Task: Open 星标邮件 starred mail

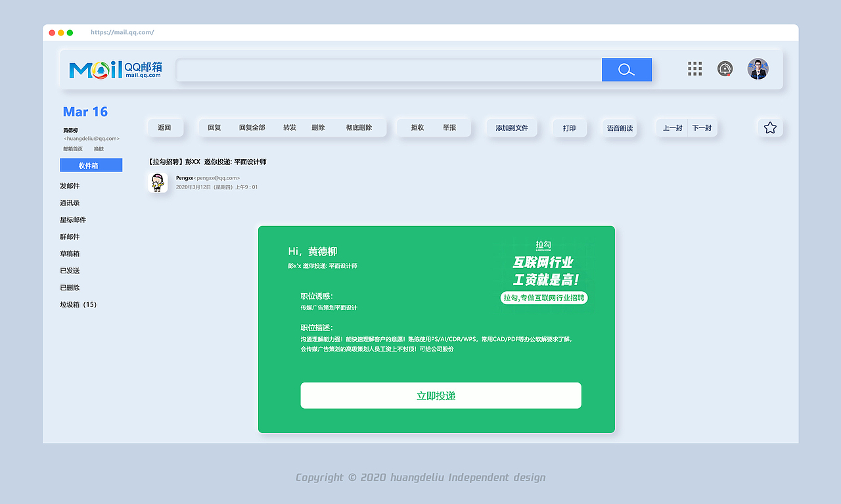Action: click(73, 220)
